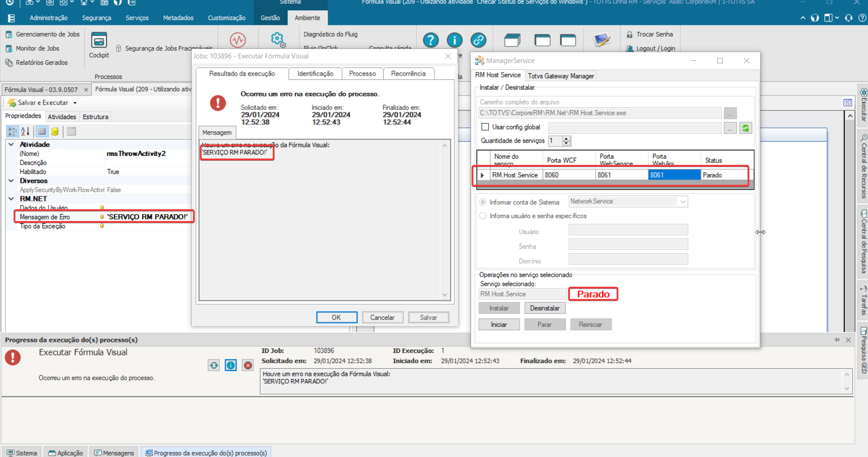Click Salvar in the Jobs dialog
Image resolution: width=868 pixels, height=457 pixels.
click(429, 317)
